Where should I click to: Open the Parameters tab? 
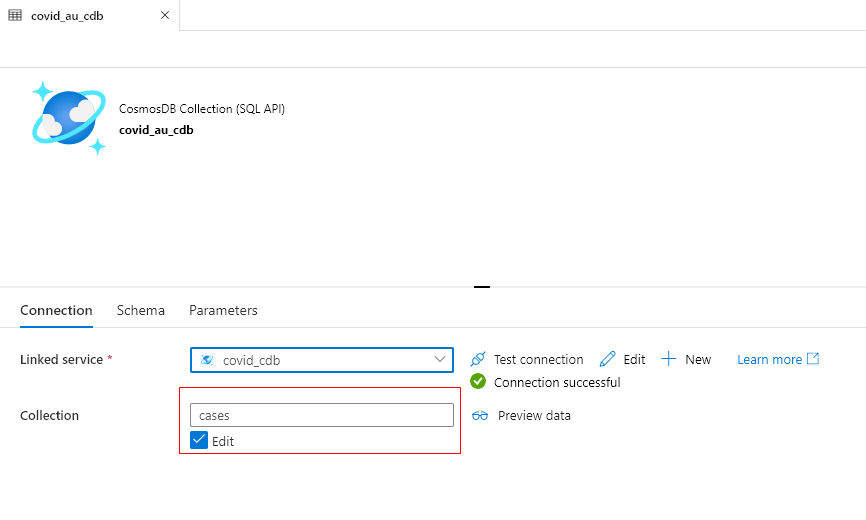tap(223, 310)
